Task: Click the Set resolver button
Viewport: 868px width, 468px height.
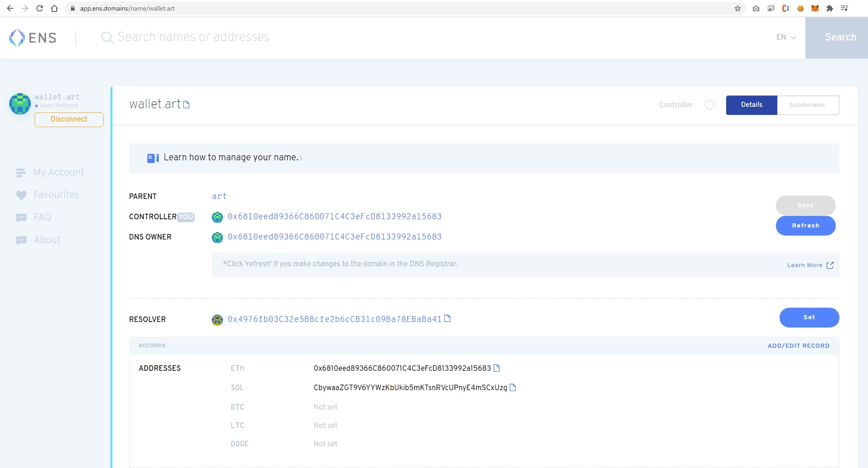Action: 809,317
